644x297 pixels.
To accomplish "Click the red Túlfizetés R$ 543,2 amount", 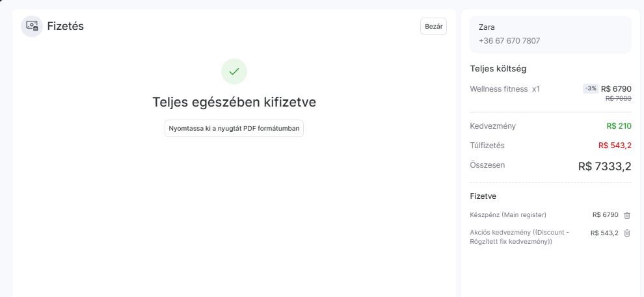I will tap(615, 146).
